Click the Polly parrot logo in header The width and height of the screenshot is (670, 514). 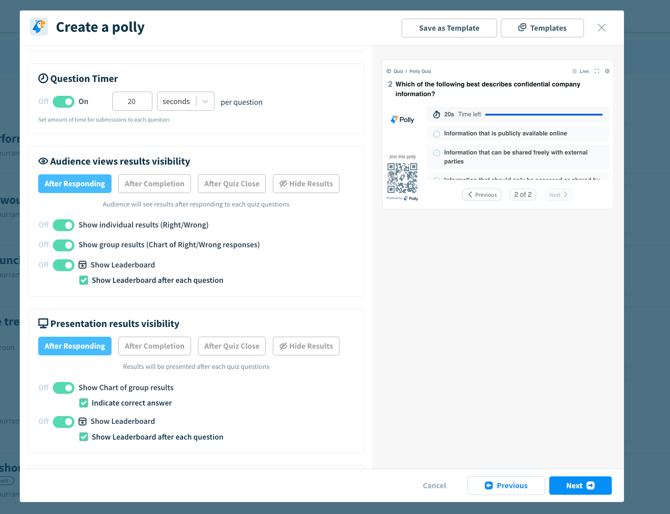(x=39, y=27)
